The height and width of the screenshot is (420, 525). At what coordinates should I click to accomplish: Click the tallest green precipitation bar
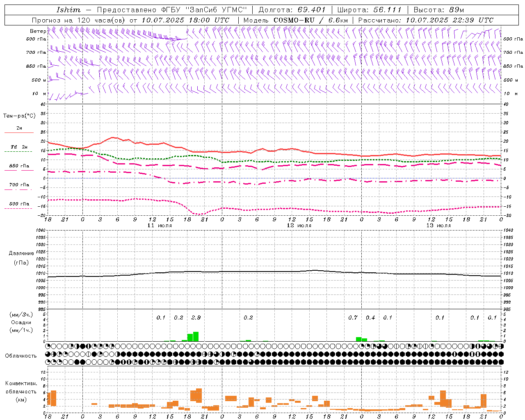tap(196, 336)
